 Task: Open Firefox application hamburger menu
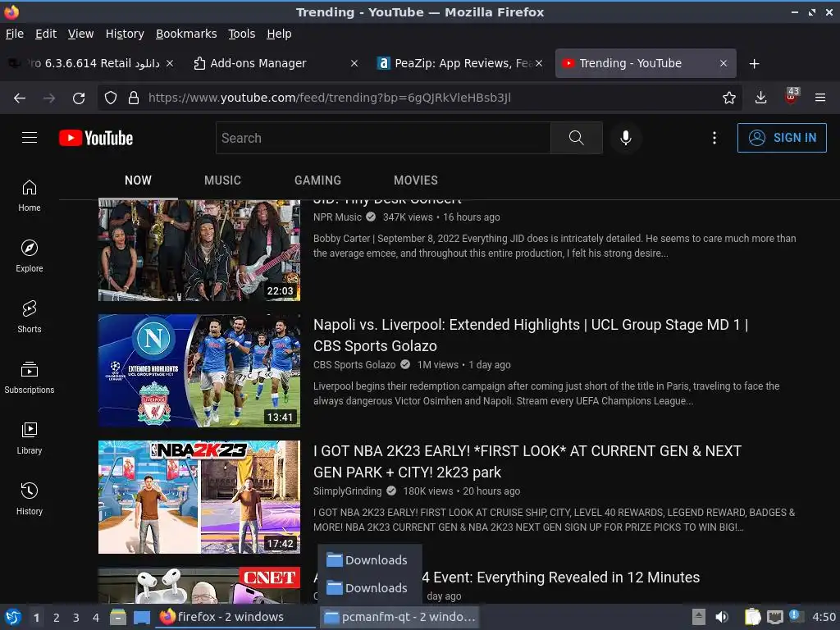pos(820,98)
